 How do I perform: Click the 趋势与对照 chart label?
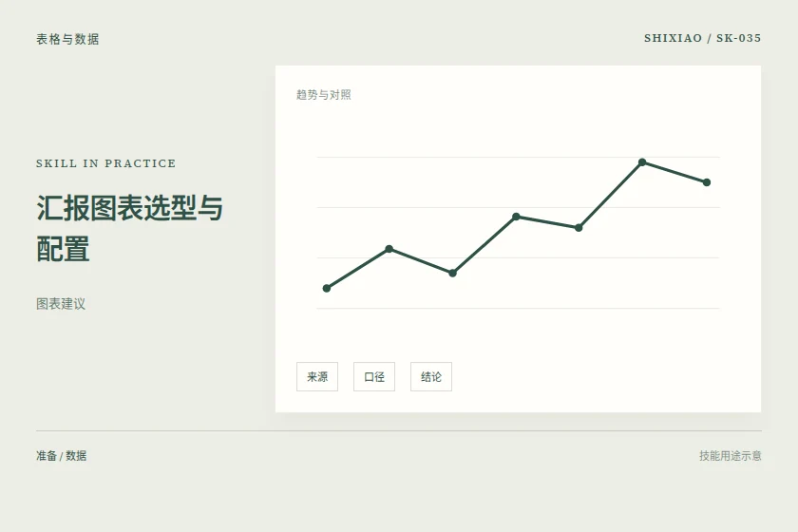pos(324,95)
